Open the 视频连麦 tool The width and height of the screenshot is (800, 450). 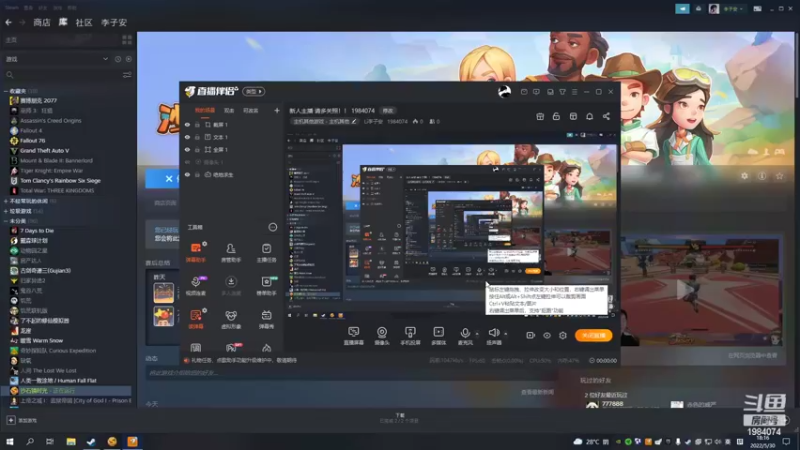[x=196, y=286]
